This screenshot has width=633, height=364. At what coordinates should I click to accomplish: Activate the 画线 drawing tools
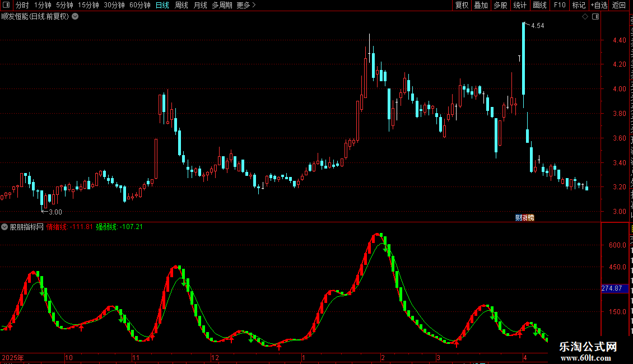pos(540,5)
